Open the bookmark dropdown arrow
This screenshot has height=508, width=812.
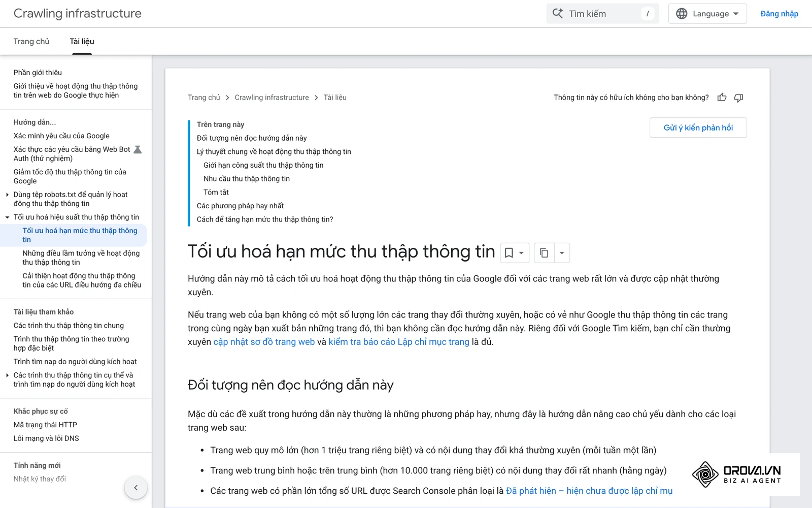(521, 253)
